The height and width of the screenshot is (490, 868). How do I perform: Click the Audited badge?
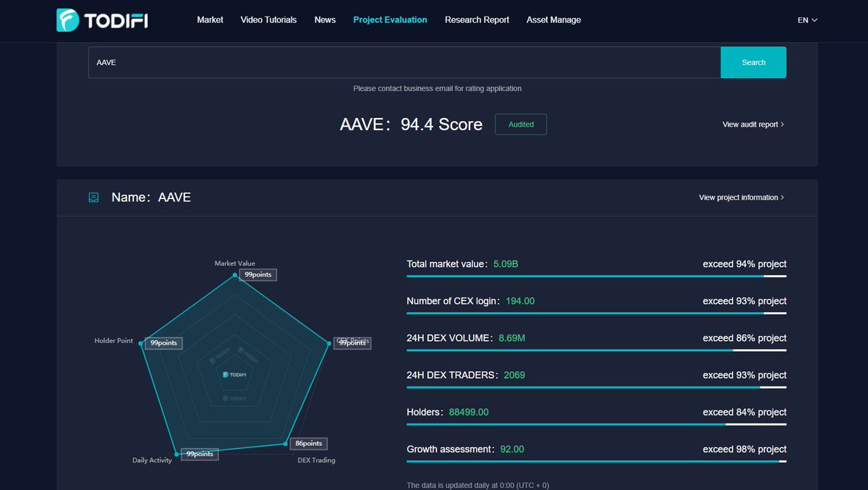(520, 124)
